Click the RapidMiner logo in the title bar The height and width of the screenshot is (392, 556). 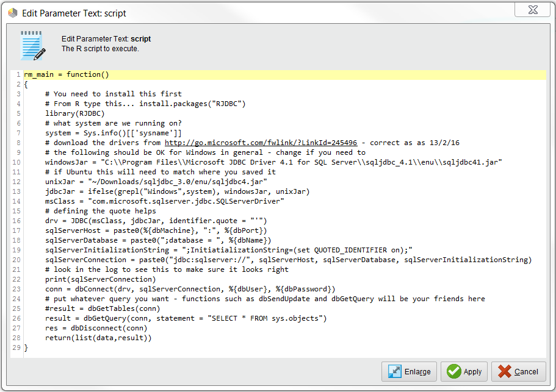[x=12, y=13]
